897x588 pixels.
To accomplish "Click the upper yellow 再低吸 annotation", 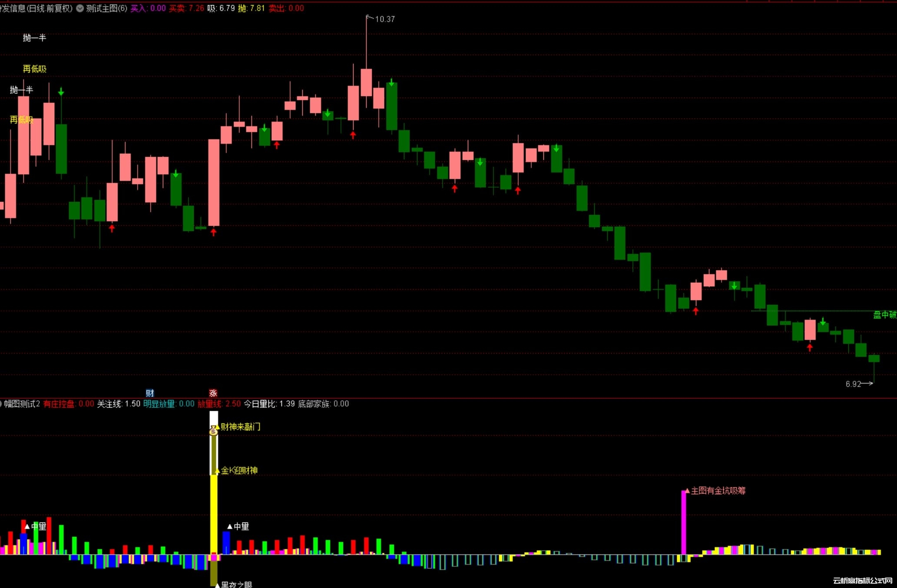I will click(x=34, y=69).
